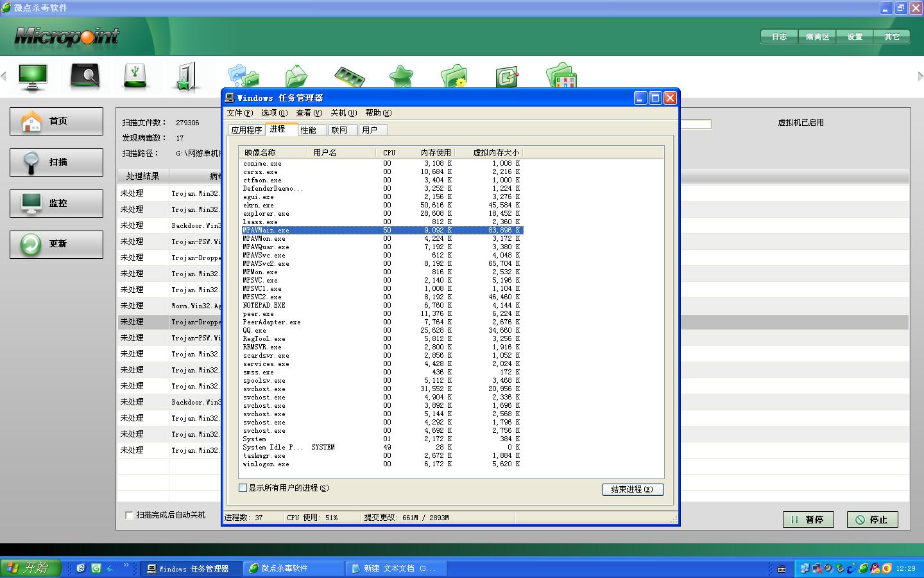Click green G quick launch icon
924x578 pixels.
coord(96,568)
